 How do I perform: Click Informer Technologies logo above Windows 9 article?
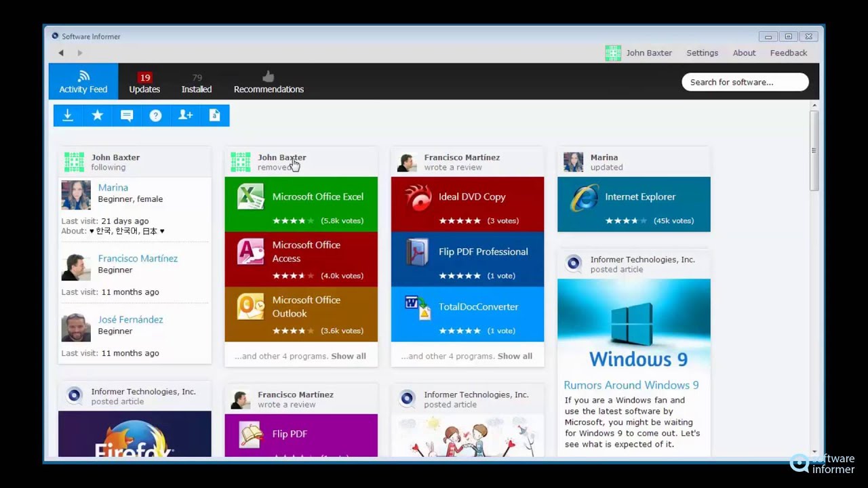pos(574,263)
